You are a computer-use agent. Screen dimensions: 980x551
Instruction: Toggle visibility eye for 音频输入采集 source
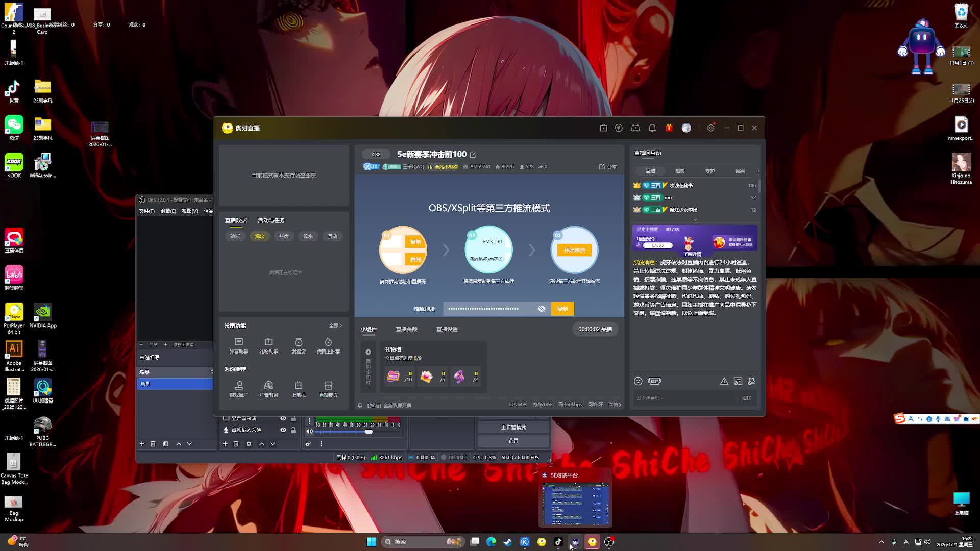click(x=283, y=430)
